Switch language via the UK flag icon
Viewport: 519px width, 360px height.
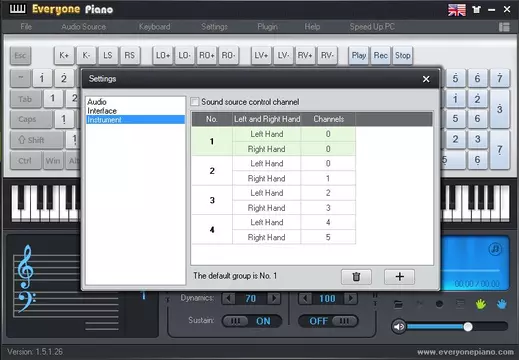click(457, 10)
